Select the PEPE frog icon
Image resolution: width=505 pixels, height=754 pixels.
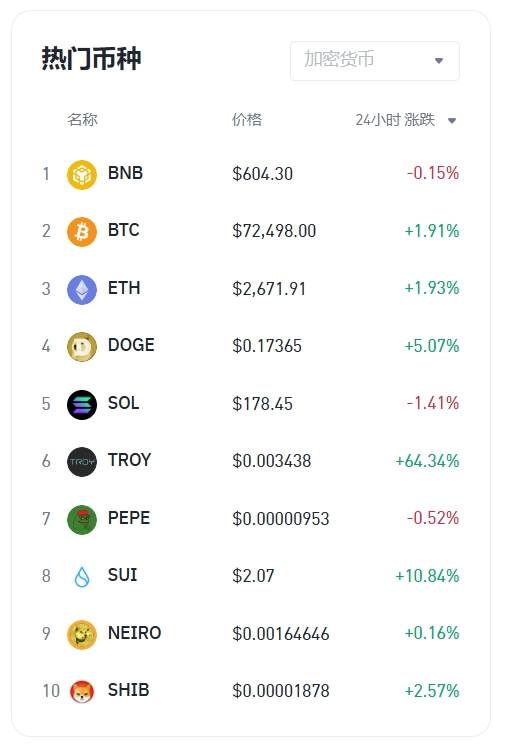tap(82, 519)
